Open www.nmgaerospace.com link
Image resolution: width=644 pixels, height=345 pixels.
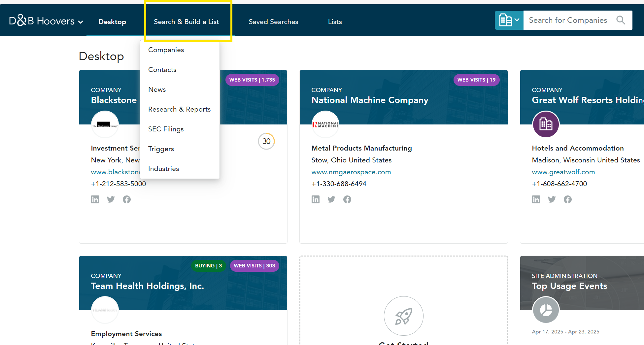[351, 172]
